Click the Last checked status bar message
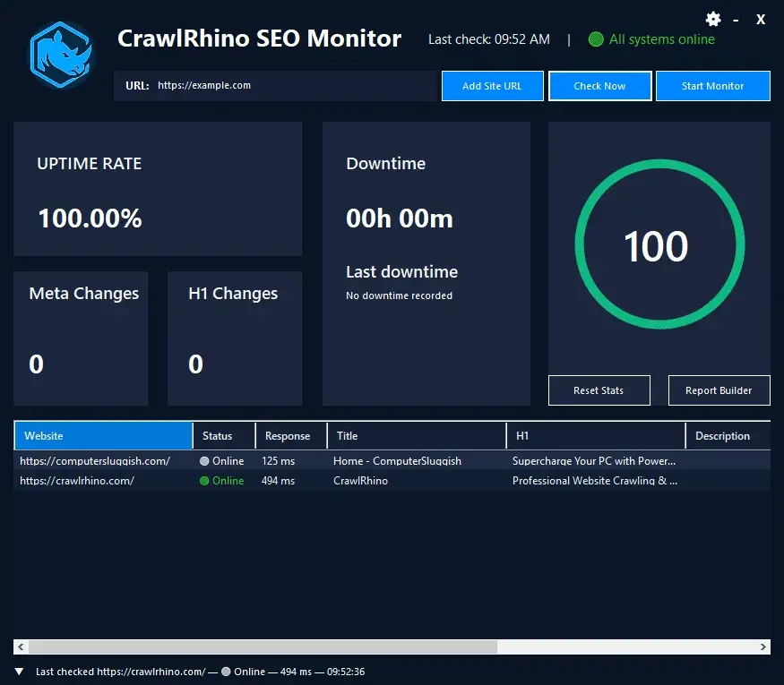The image size is (784, 685). tap(200, 672)
